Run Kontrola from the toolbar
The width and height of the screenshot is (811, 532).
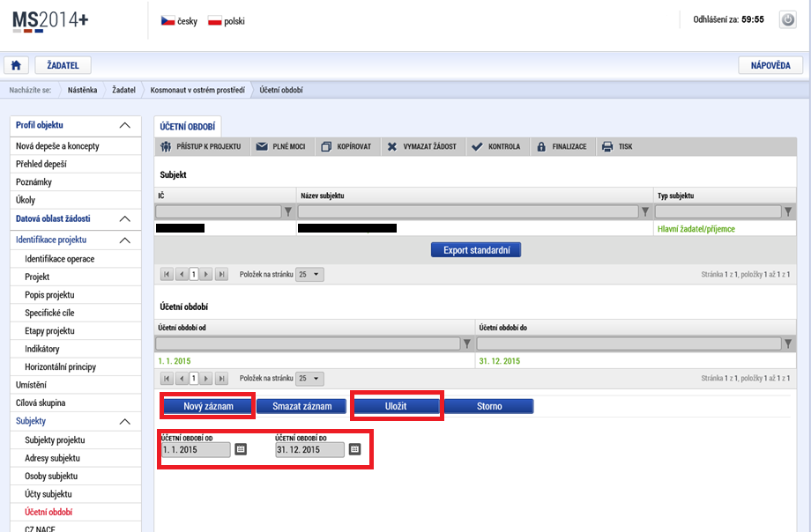point(496,147)
